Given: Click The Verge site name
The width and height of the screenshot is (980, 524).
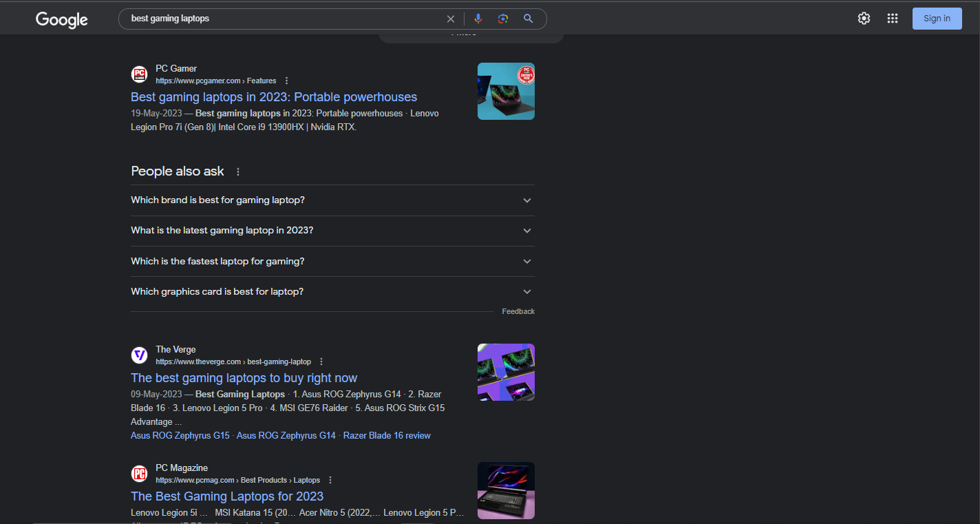Looking at the screenshot, I should pyautogui.click(x=175, y=350).
